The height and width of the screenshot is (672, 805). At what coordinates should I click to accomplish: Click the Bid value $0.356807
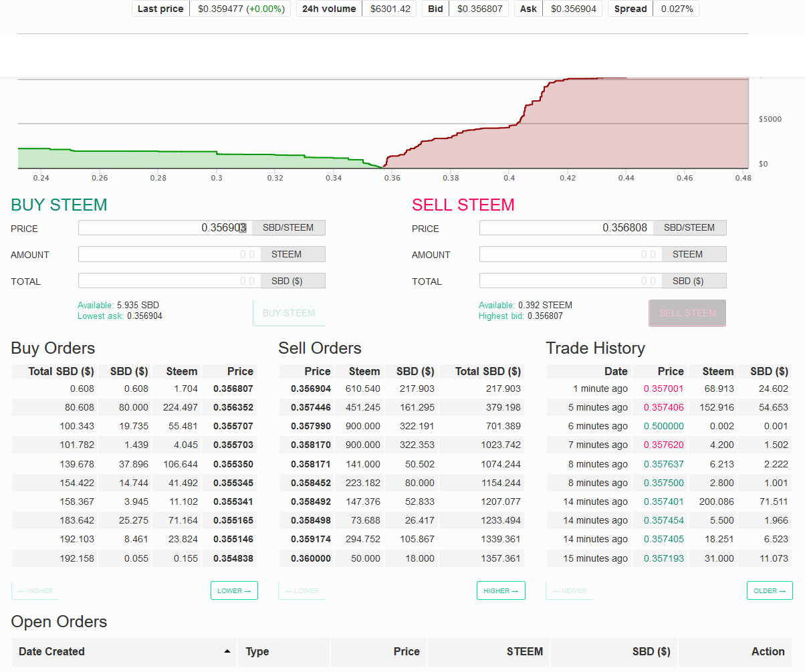pos(479,9)
